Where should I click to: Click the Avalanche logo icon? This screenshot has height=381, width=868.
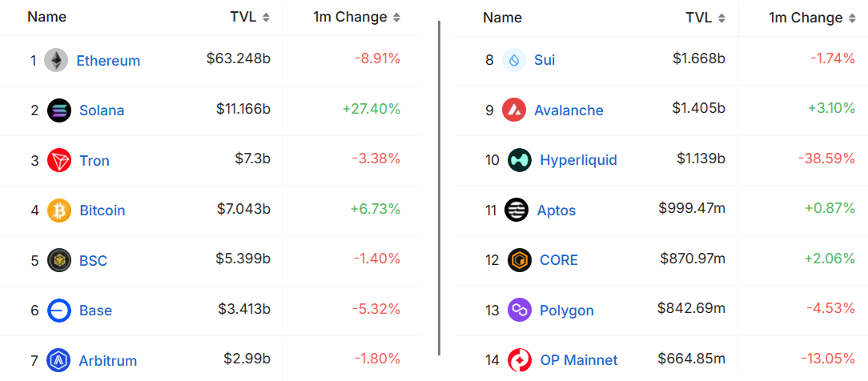pyautogui.click(x=514, y=110)
